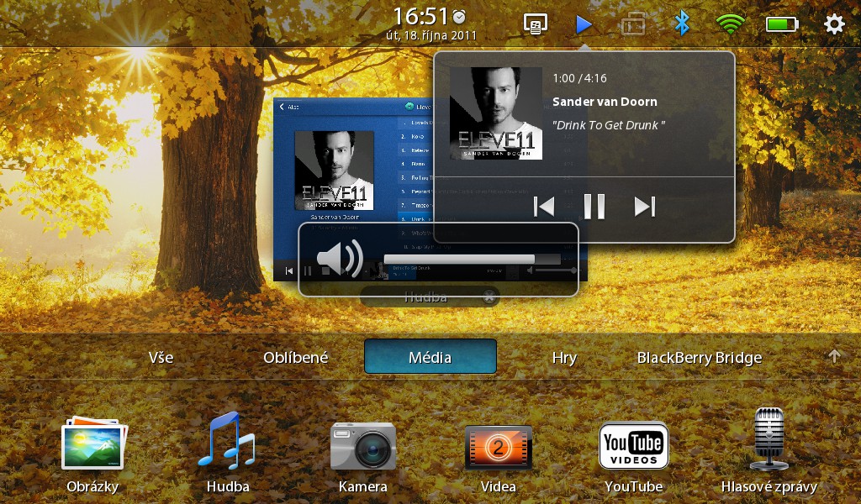The image size is (861, 504).
Task: Open the Videa app
Action: click(x=498, y=447)
